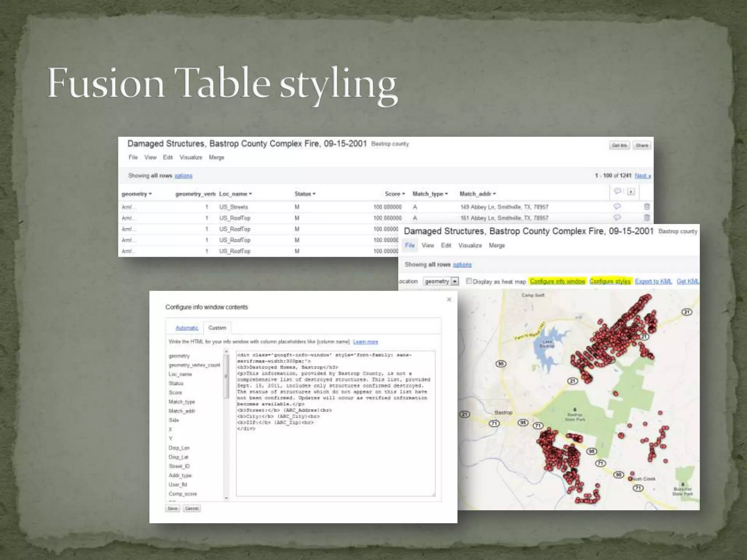
Task: Select geometry in dialog column list
Action: (x=179, y=356)
